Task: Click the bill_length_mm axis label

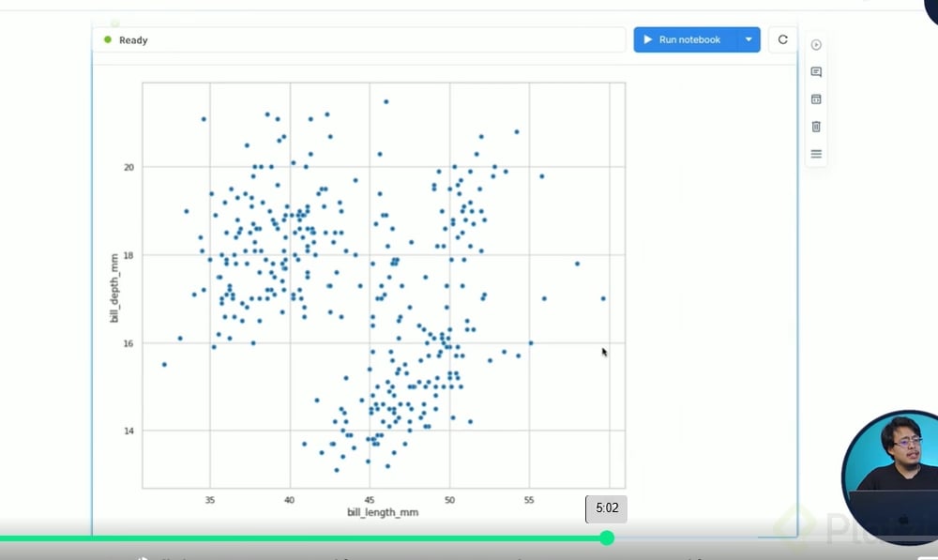Action: [383, 512]
